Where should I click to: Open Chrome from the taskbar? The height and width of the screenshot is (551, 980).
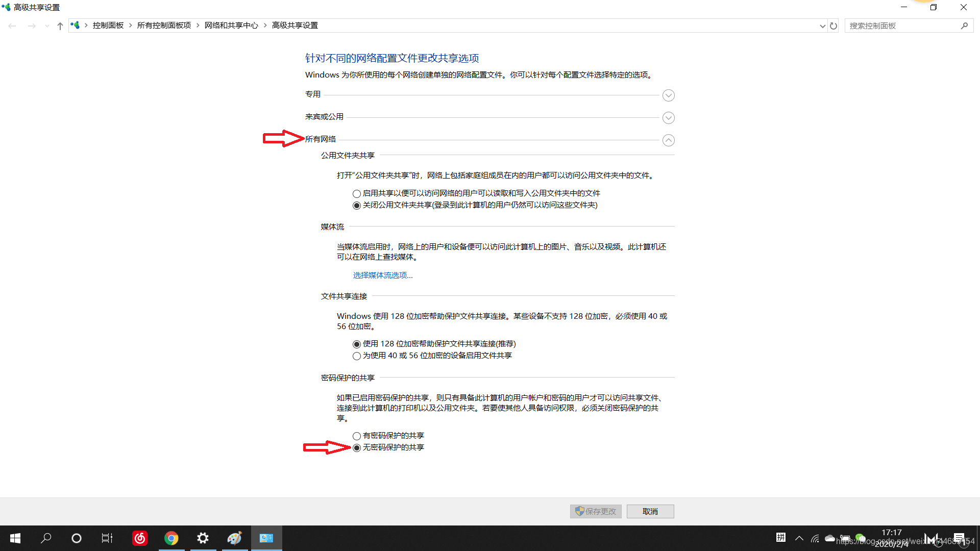coord(171,538)
